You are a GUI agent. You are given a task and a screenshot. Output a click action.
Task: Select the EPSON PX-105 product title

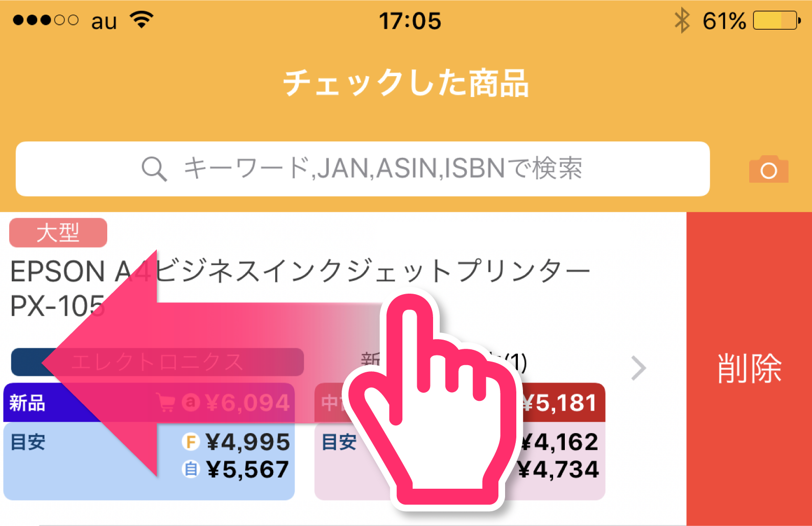300,288
